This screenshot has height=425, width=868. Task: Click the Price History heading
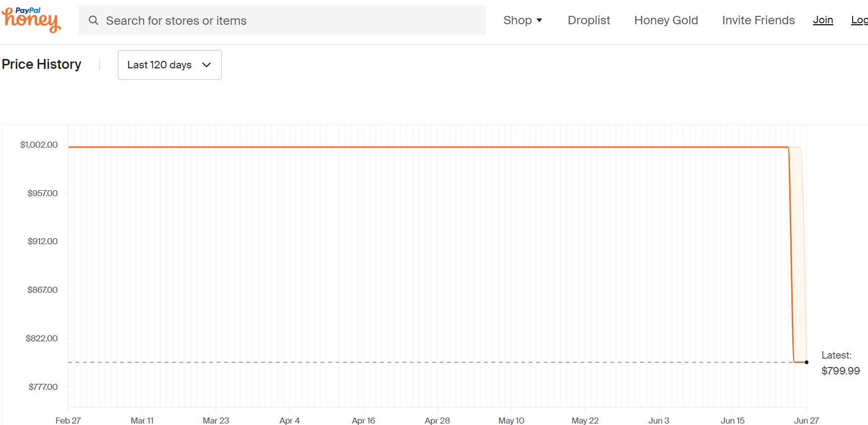[42, 64]
